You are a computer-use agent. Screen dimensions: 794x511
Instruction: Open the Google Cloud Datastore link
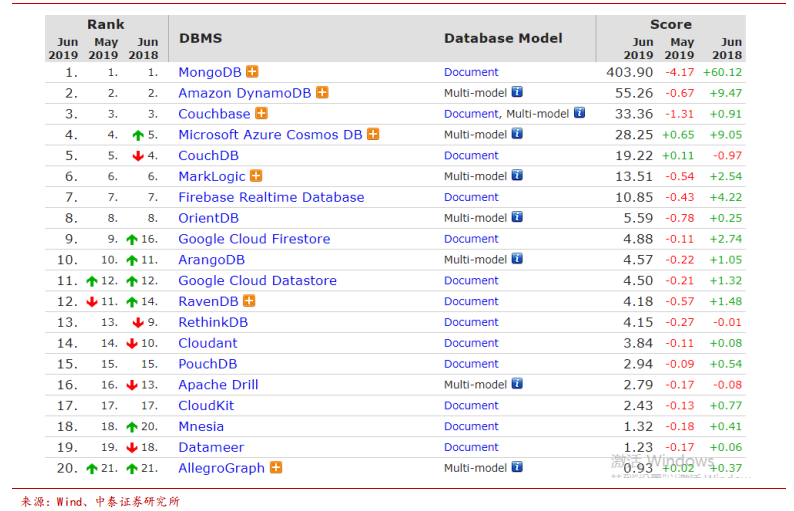tap(257, 281)
